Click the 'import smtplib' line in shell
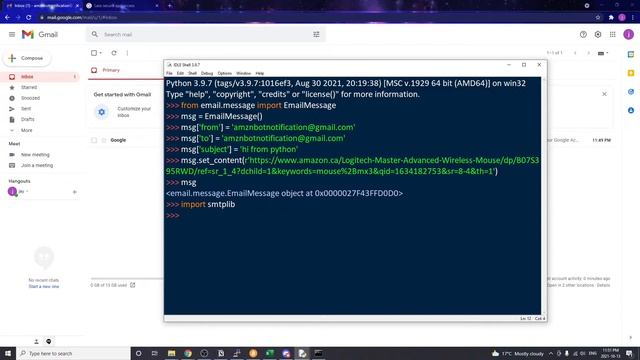 tap(208, 204)
